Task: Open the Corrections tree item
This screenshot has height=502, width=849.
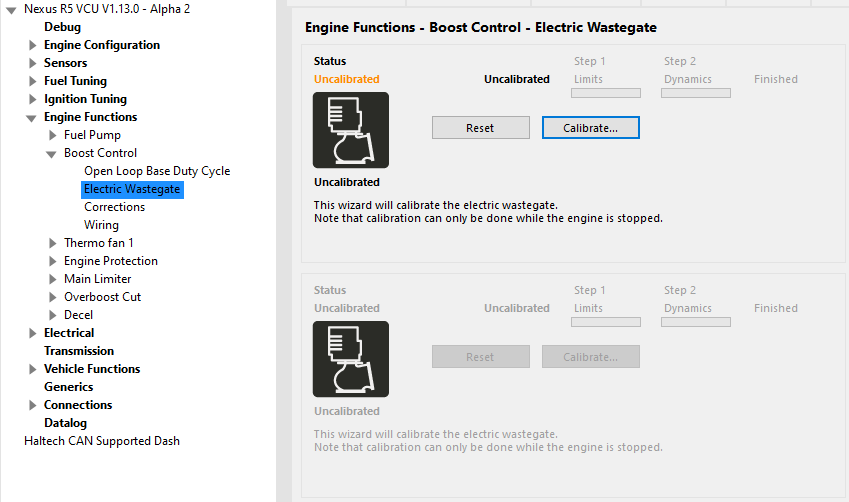Action: tap(114, 207)
